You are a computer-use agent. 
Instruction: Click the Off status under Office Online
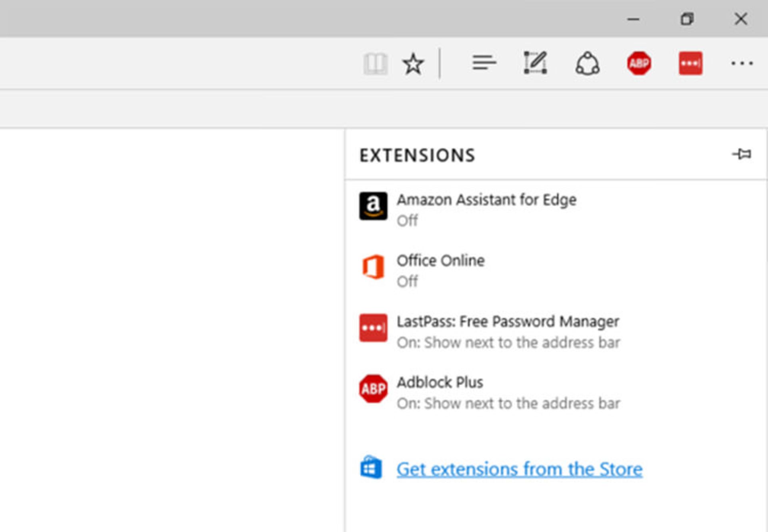point(407,281)
